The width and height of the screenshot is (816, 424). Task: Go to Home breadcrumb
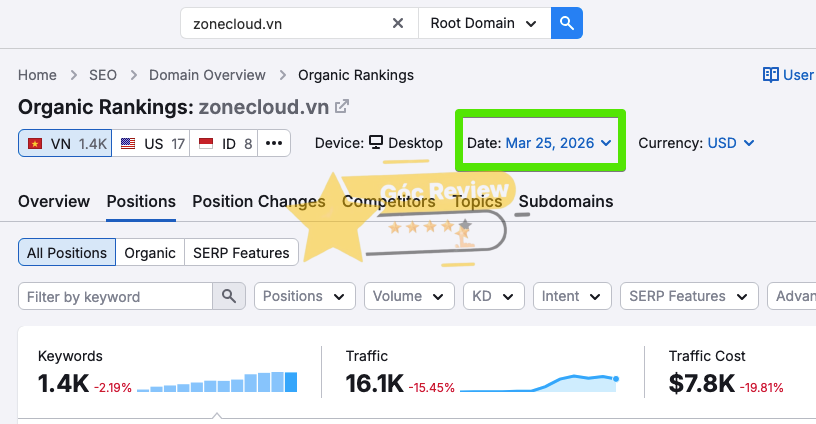(37, 75)
